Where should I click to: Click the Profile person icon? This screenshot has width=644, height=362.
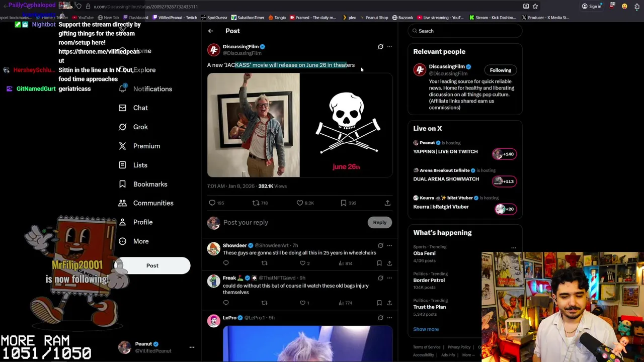(x=122, y=222)
